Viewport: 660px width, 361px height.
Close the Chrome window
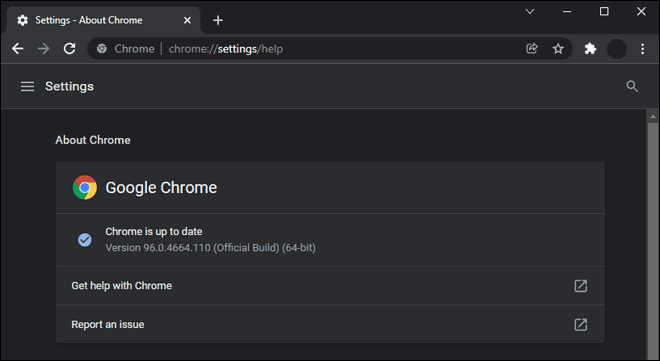[641, 11]
